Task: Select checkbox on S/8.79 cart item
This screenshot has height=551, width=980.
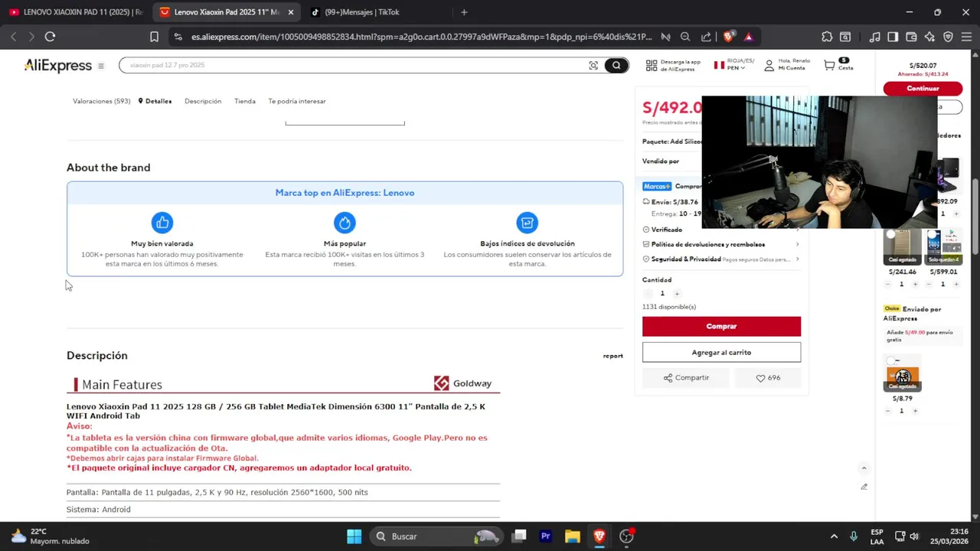Action: 892,360
